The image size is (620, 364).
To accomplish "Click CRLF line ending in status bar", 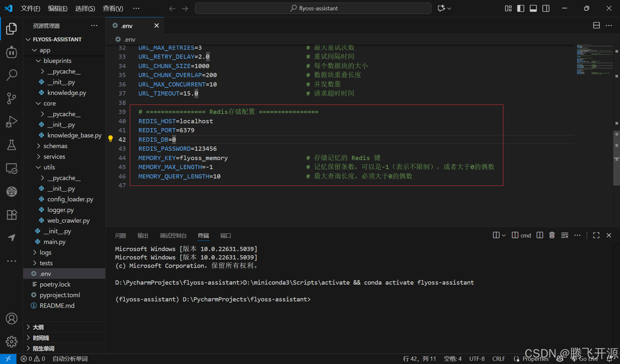I will [x=498, y=359].
